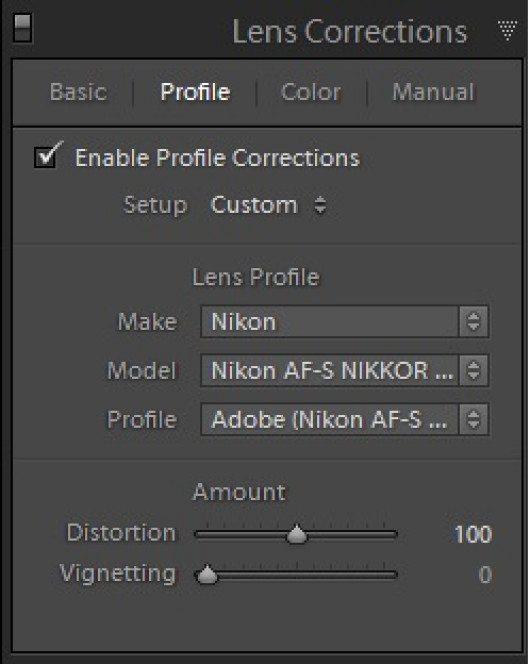
Task: Open the Model dropdown for Nikon AF-S NIKKOR
Action: (330, 371)
